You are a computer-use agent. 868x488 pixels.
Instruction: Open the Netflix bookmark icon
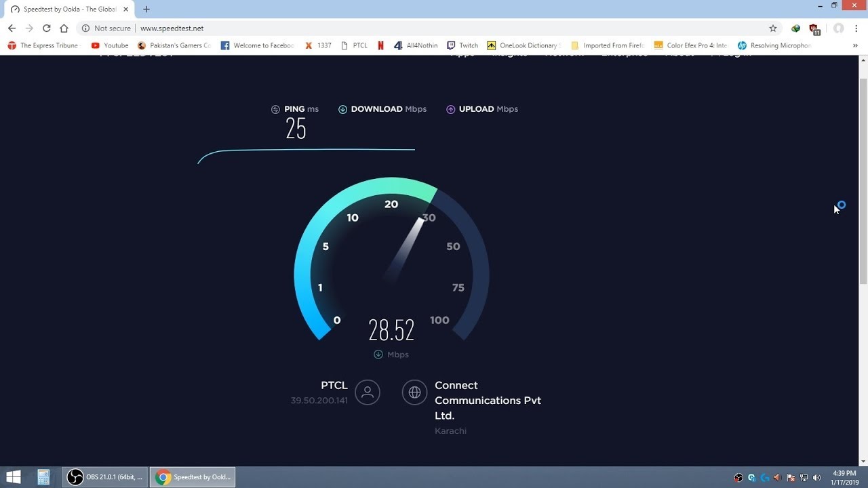380,45
